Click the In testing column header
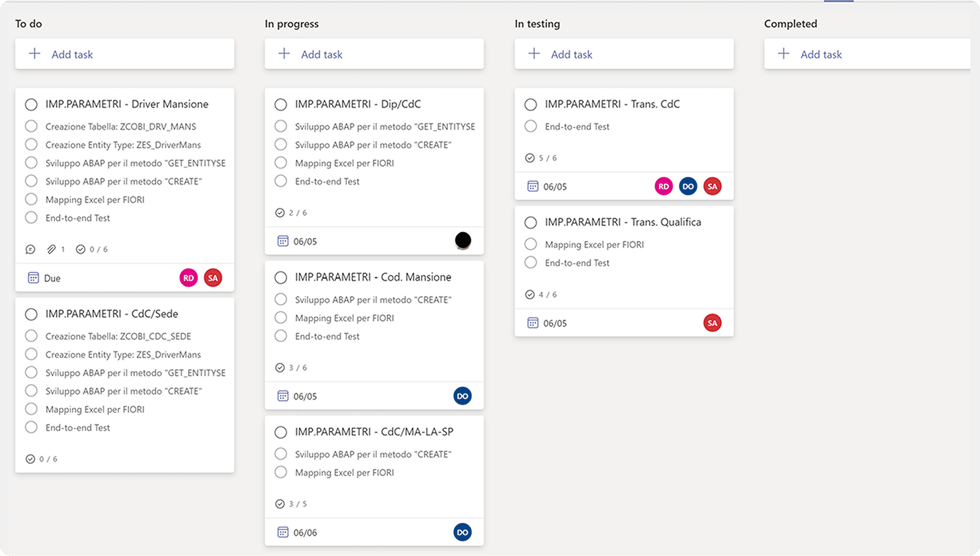980x556 pixels. (537, 24)
